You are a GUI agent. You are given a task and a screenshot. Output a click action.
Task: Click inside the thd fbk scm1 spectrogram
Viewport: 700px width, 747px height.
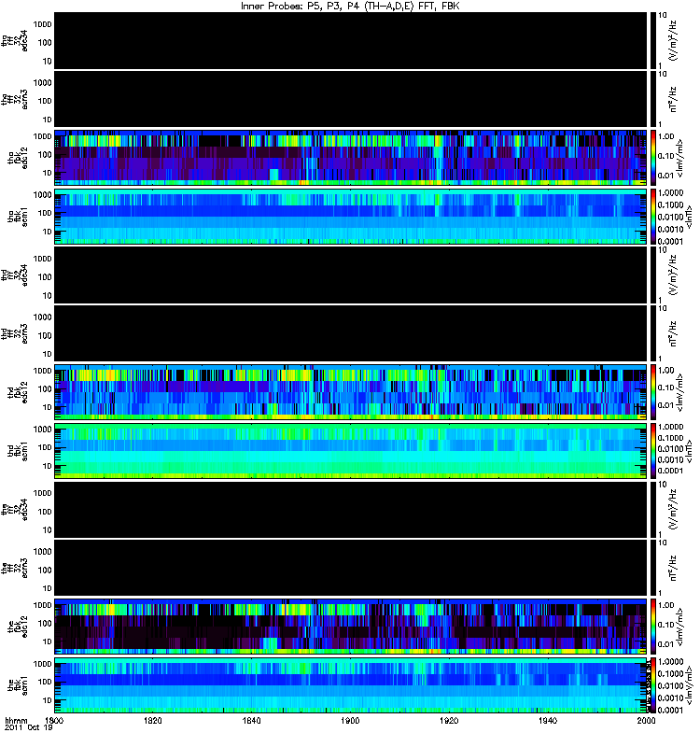(351, 451)
